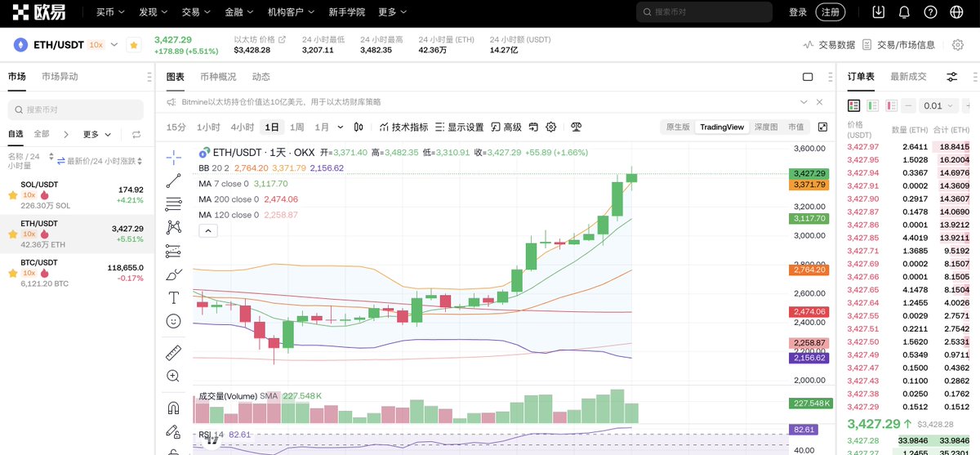Screen dimensions: 980x455
Task: Select the 全部 market filter tab
Action: (x=42, y=134)
